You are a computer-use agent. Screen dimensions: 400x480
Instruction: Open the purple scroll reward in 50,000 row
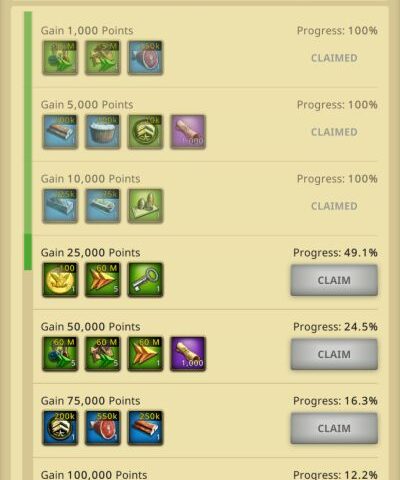pos(188,354)
